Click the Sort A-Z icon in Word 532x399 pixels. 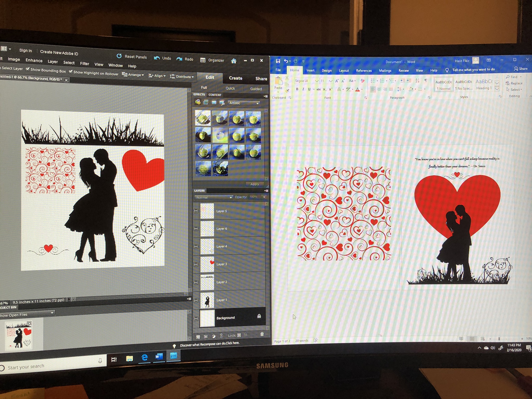[417, 81]
